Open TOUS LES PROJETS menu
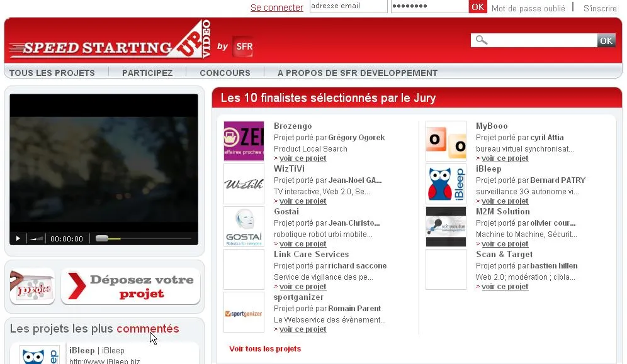 coord(52,73)
